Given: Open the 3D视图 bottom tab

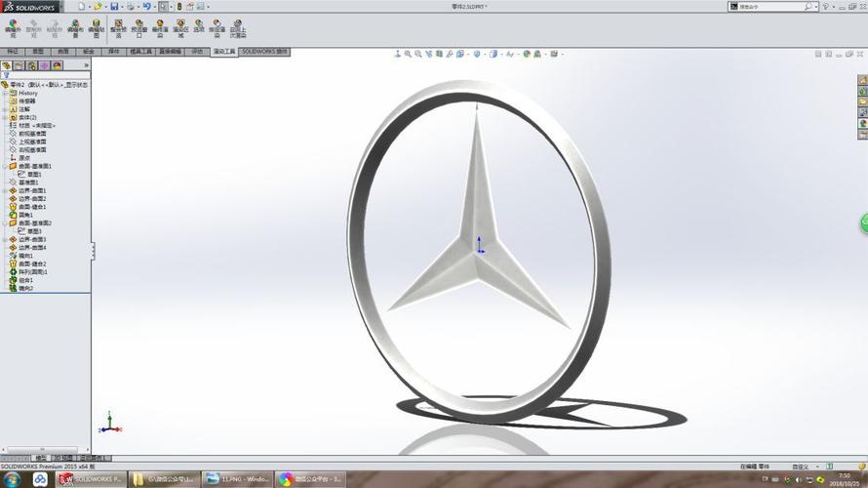Looking at the screenshot, I should [62, 458].
